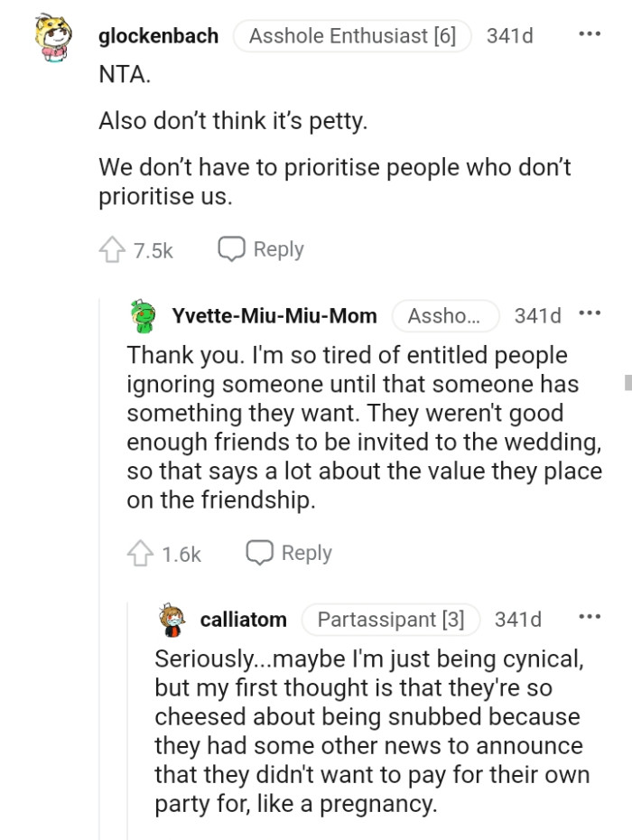Toggle the upvote arrow on Yvette-Miu-Miu-Mom's comment
Viewport: 632px width, 840px height.
[x=138, y=552]
